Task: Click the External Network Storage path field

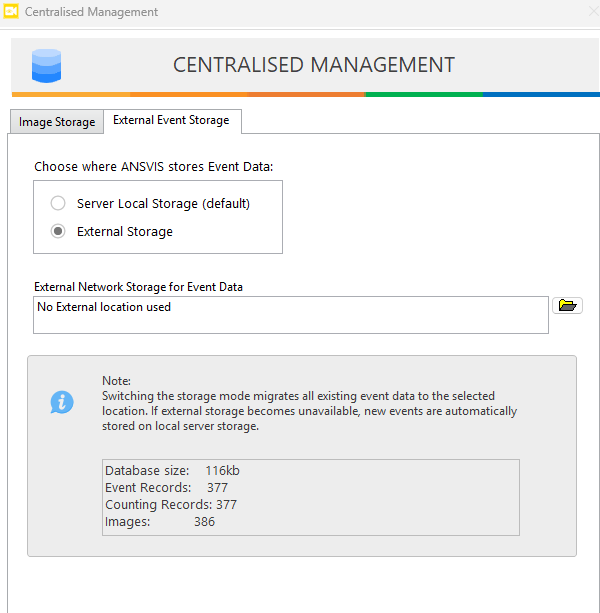Action: coord(290,315)
